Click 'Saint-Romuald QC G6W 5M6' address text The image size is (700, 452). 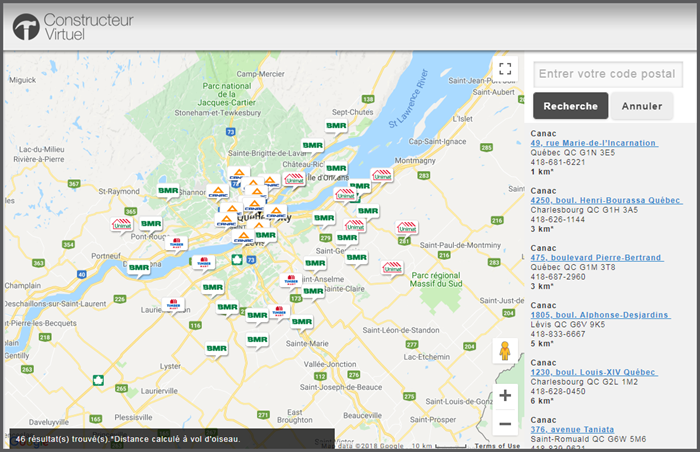tap(588, 439)
